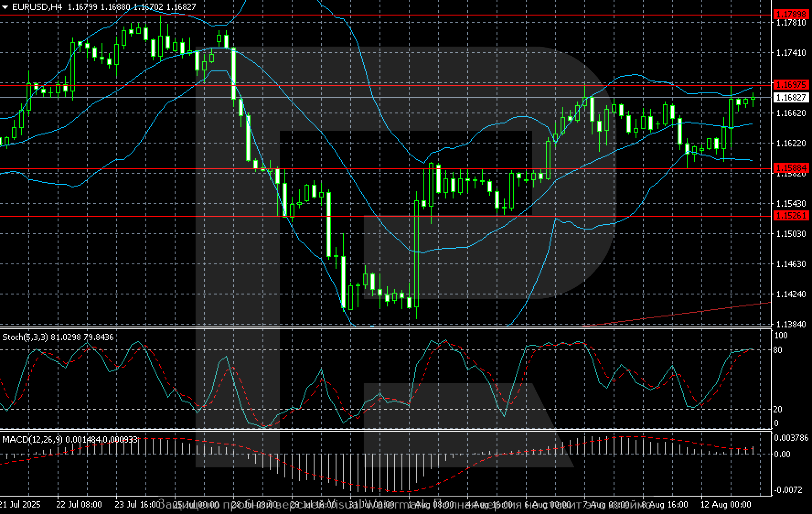The image size is (812, 514).
Task: Select the 1.15261 red support level label
Action: (791, 215)
